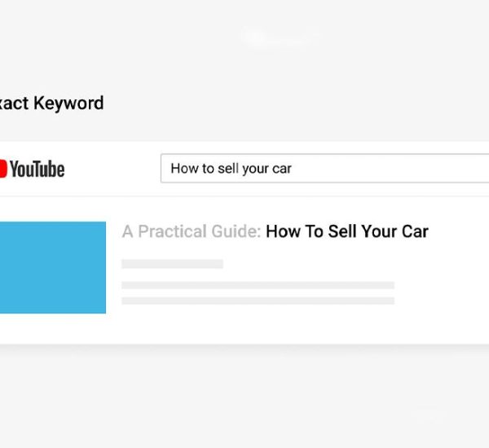The width and height of the screenshot is (489, 448).
Task: Click the YouTube wordmark text
Action: [x=37, y=169]
